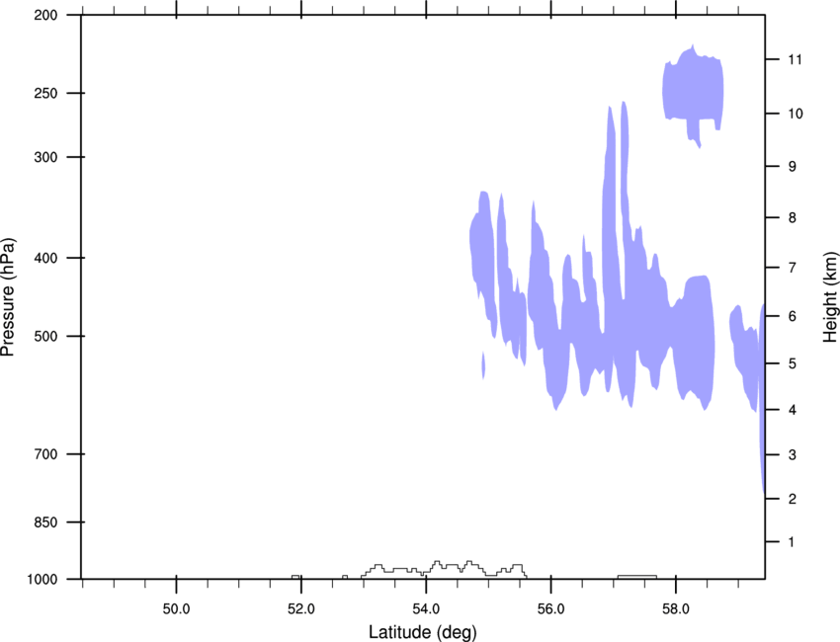This screenshot has height=642, width=840.
Task: Click the 54.0 latitude tick label
Action: coord(427,609)
